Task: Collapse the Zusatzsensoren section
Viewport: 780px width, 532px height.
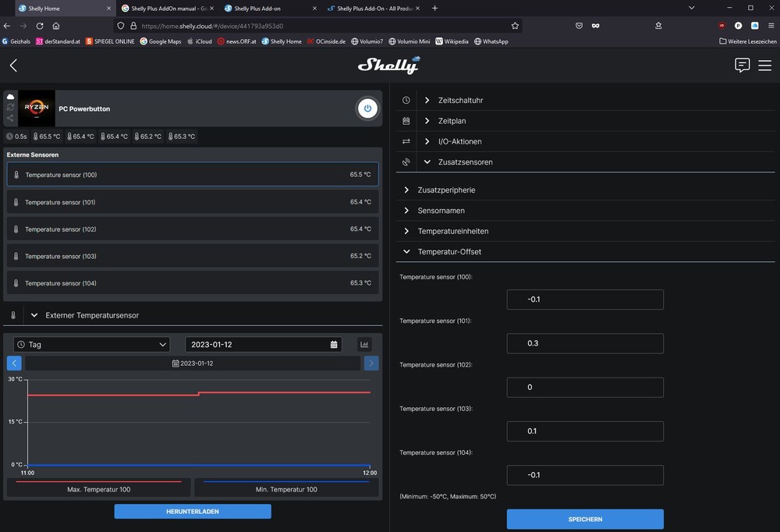Action: pos(427,161)
